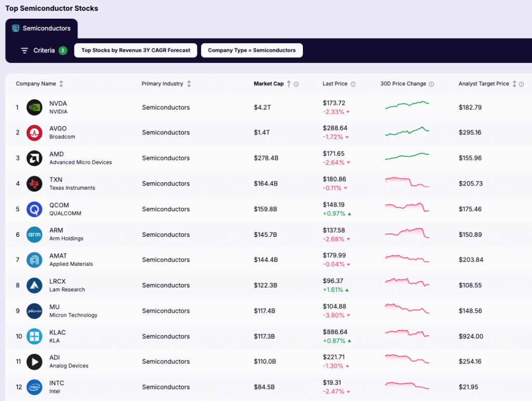The width and height of the screenshot is (532, 401).
Task: Click Micron change -3.90%
Action: pos(334,315)
